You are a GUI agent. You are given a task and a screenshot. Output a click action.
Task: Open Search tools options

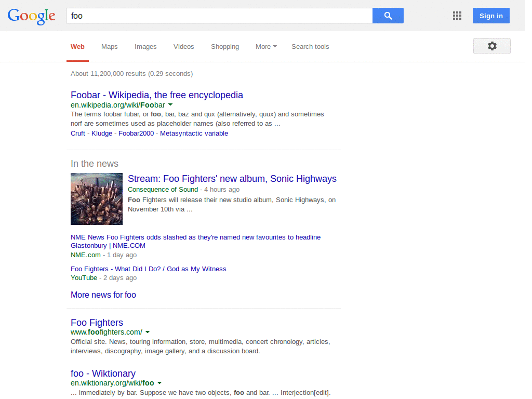pyautogui.click(x=310, y=47)
